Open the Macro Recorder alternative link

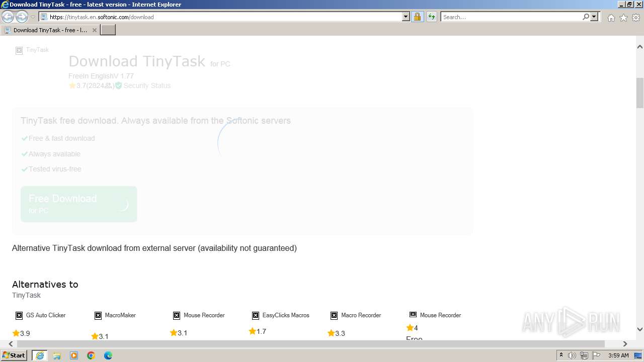(361, 315)
